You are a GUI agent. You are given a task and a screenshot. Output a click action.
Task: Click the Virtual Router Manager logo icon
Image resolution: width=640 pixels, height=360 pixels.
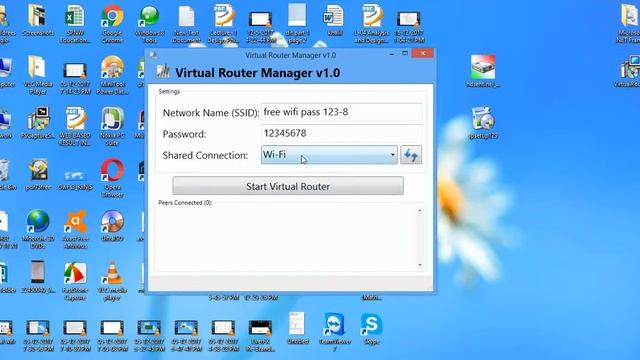163,72
